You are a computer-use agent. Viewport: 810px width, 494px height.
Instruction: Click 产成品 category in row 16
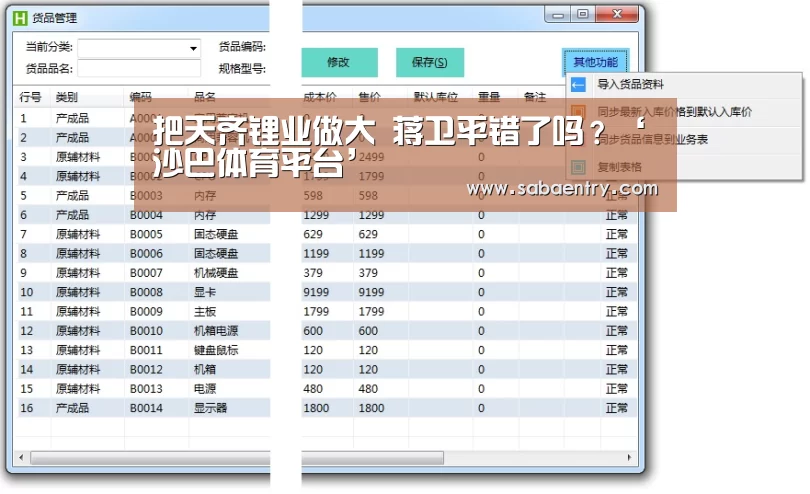point(72,408)
